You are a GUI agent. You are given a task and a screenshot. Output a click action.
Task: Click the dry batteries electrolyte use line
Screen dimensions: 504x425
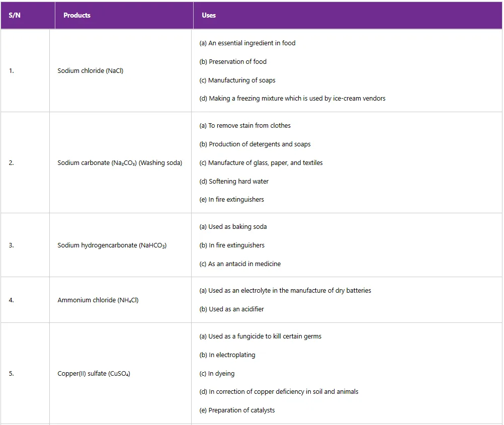click(285, 291)
